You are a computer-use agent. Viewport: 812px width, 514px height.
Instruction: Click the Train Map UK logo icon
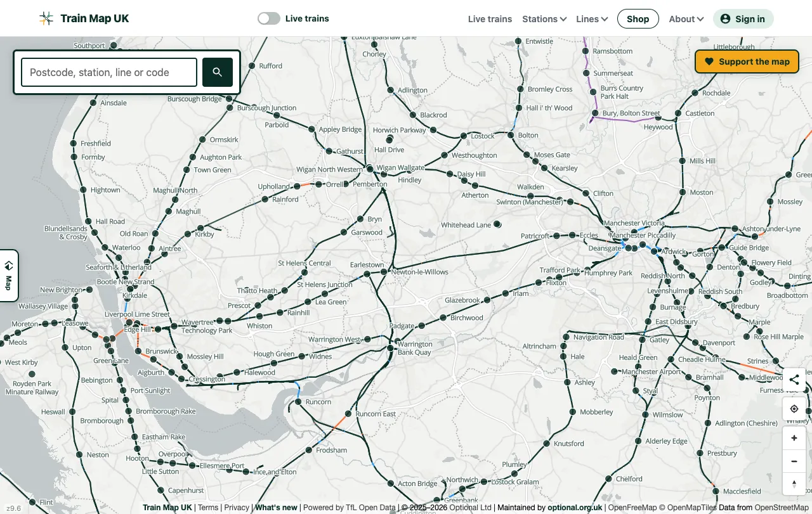tap(46, 18)
